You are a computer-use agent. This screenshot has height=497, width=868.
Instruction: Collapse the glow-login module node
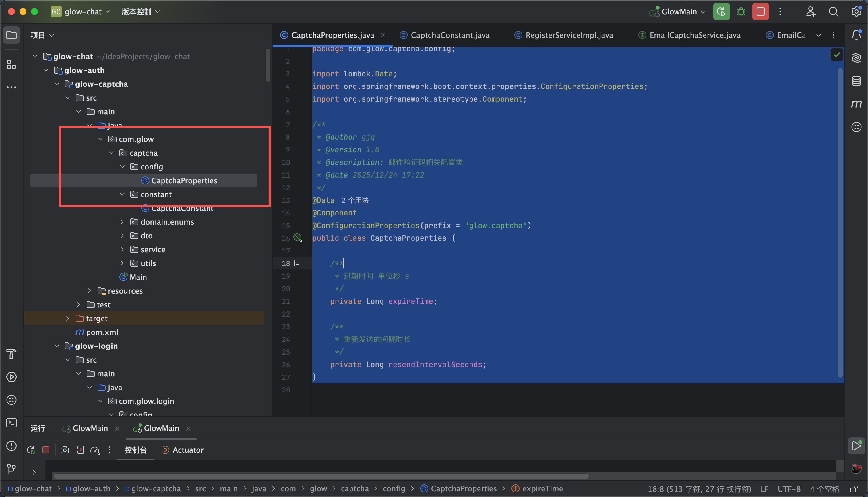(x=57, y=346)
